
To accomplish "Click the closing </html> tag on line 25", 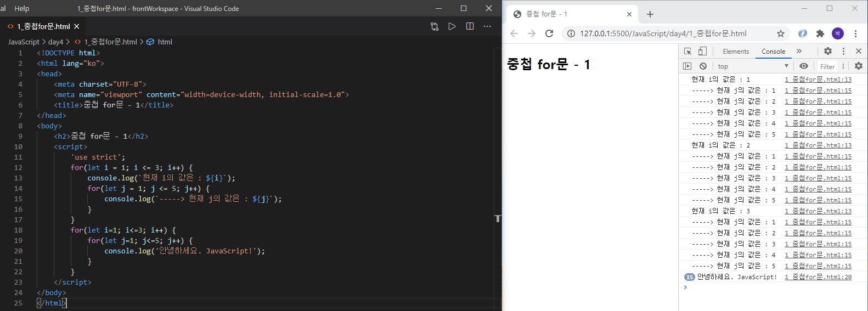I will coord(52,303).
